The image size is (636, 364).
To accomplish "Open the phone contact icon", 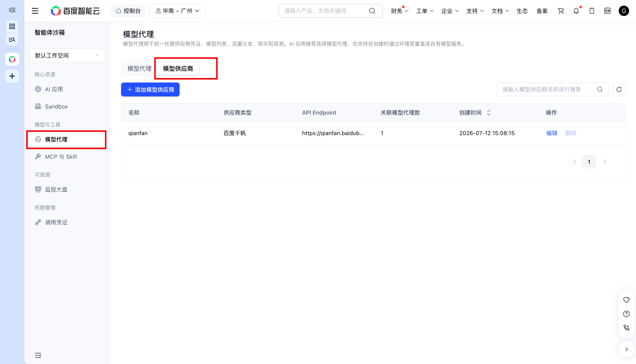I will pos(626,327).
